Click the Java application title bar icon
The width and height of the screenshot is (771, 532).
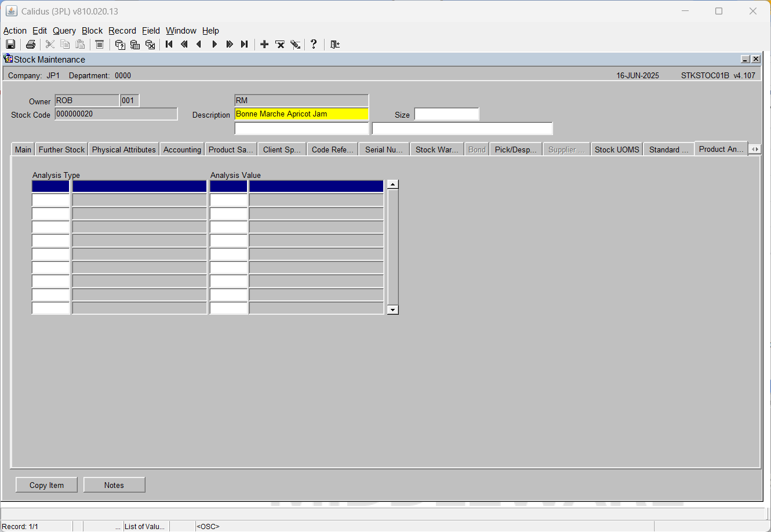pyautogui.click(x=11, y=11)
